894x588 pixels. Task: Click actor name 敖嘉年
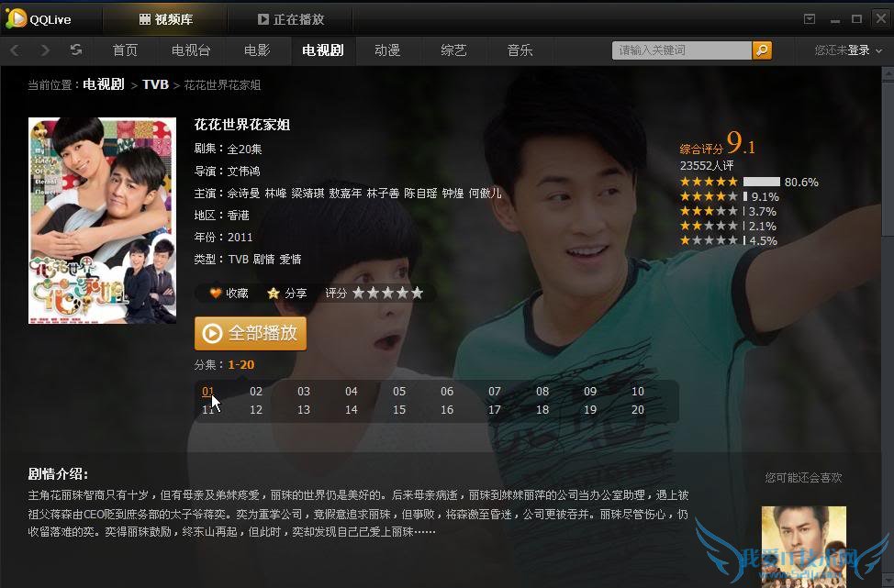(x=345, y=194)
